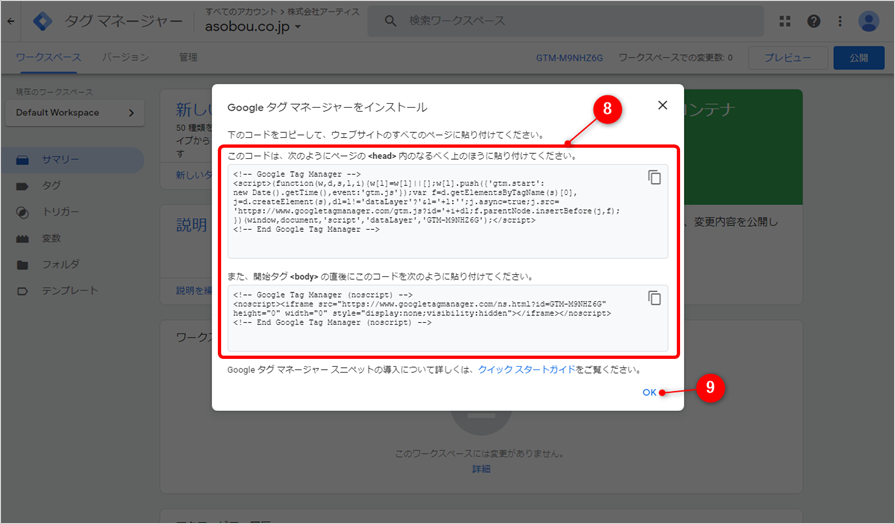Click inside the head code snippet box

click(x=448, y=212)
